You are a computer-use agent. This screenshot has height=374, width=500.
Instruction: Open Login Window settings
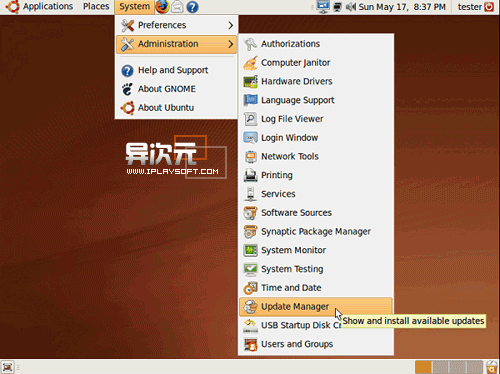[316, 138]
